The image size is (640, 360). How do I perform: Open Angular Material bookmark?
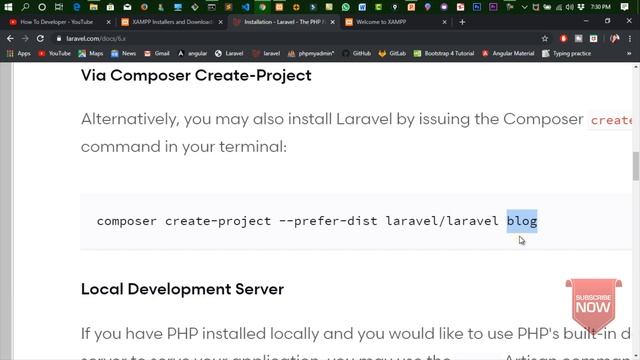[x=508, y=53]
